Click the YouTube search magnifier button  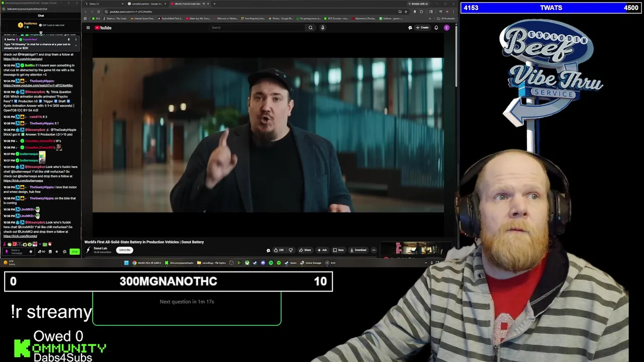pyautogui.click(x=310, y=28)
